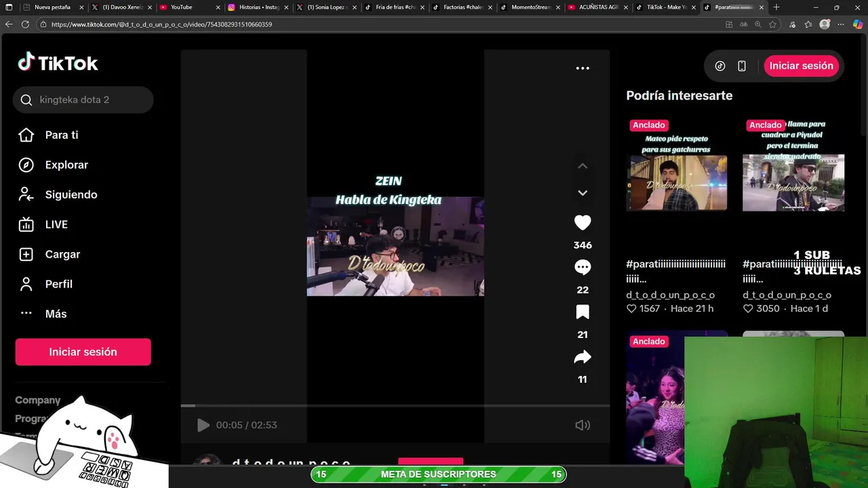The image size is (868, 488).
Task: Open Cargar in the sidebar
Action: [x=62, y=254]
